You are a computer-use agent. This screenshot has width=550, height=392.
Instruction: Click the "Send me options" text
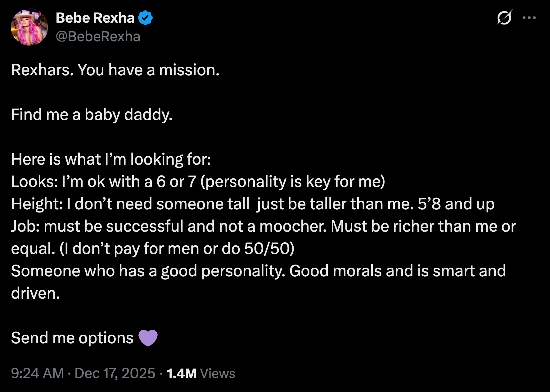tap(72, 338)
